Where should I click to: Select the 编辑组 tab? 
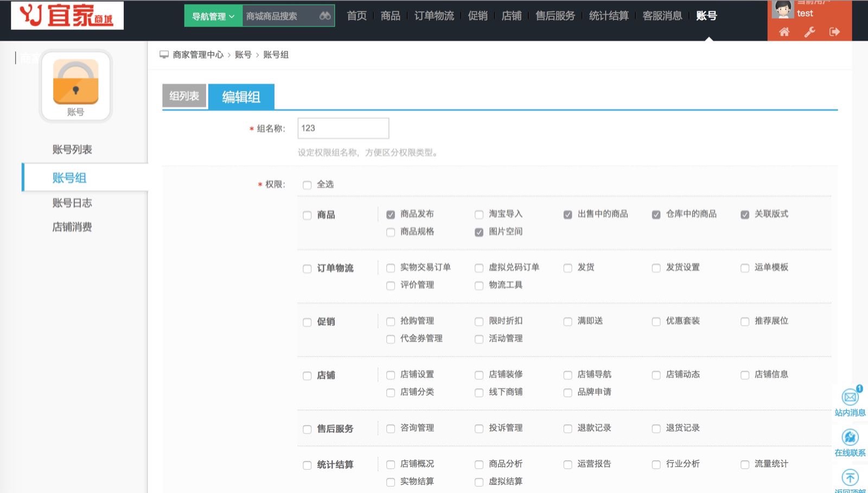click(x=241, y=97)
